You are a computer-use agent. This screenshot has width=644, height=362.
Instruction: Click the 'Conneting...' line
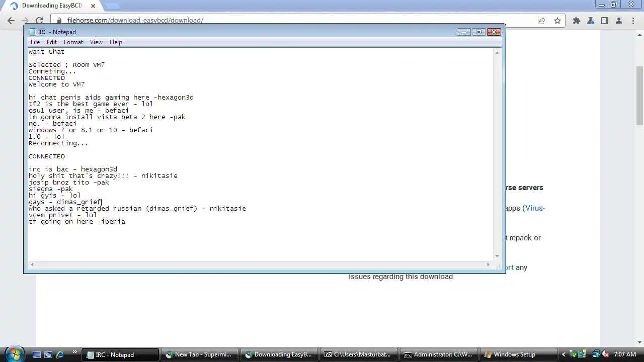pos(52,71)
